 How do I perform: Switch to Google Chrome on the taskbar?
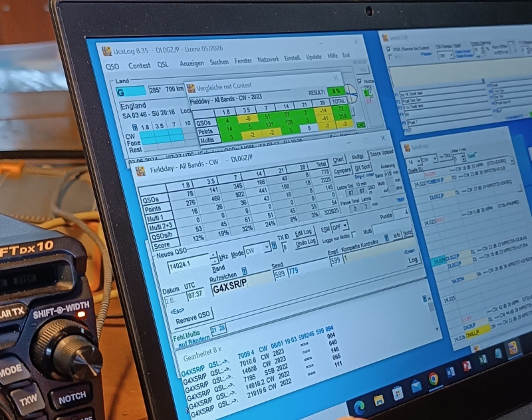click(434, 379)
